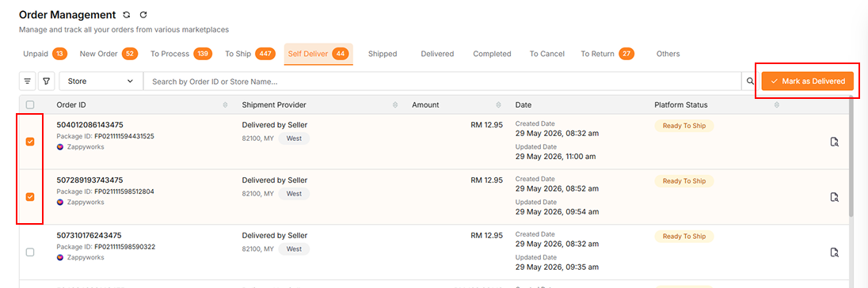Click updated date 29 May 2026, 11:00 am
The width and height of the screenshot is (868, 288).
point(555,157)
